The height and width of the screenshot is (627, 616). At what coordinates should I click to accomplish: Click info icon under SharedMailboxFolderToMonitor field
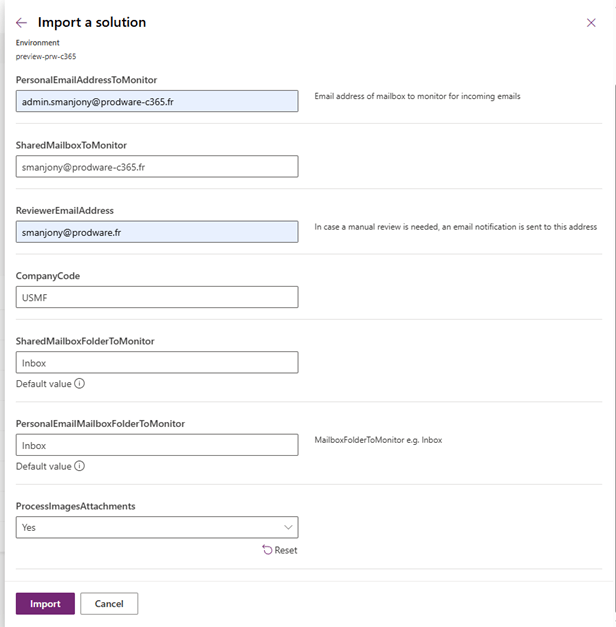click(80, 383)
